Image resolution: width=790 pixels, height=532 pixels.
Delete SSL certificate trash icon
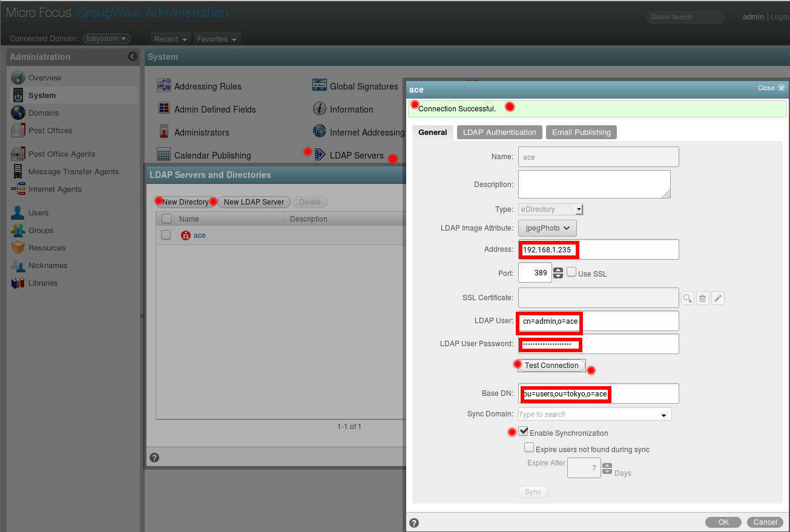[x=702, y=298]
